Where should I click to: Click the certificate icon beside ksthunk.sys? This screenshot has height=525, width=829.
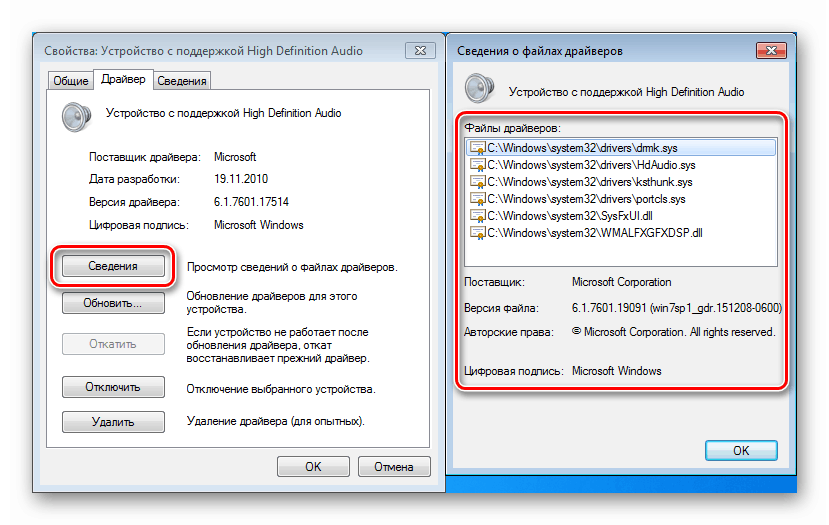pyautogui.click(x=478, y=182)
